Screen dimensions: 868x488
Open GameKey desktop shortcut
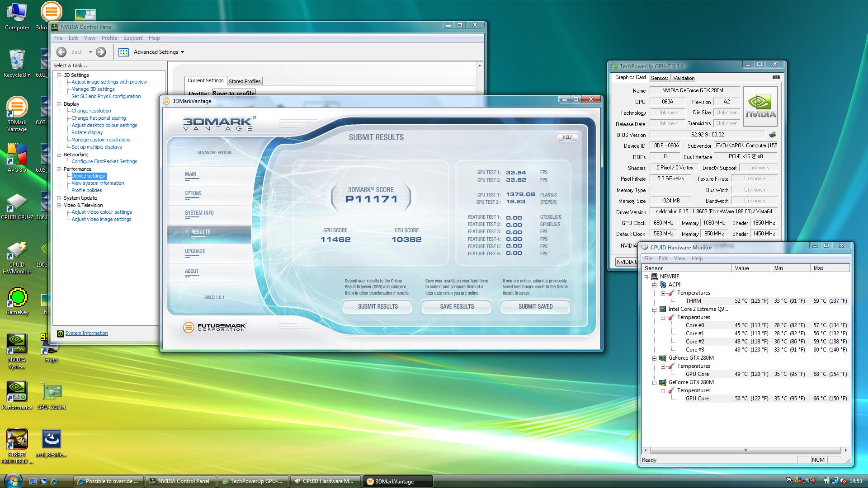pos(17,301)
